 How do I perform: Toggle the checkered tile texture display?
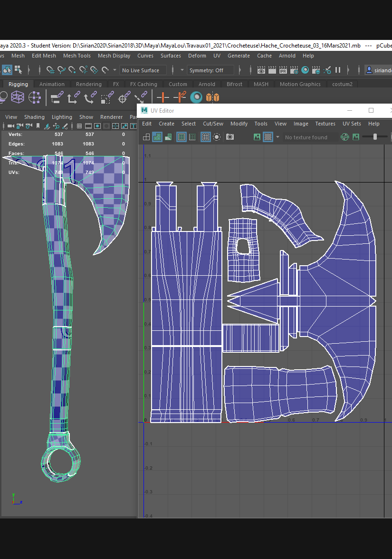[x=268, y=137]
